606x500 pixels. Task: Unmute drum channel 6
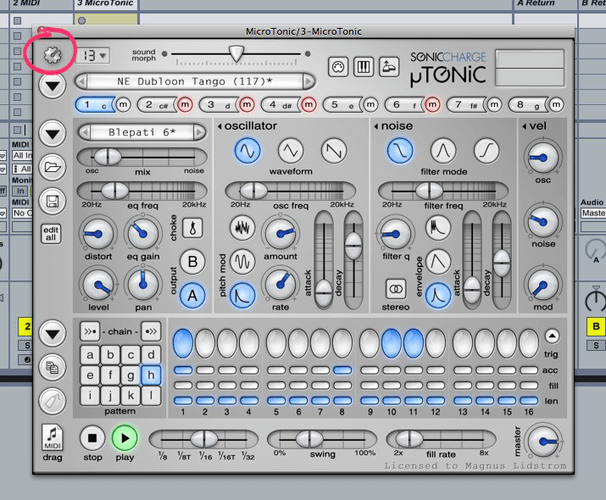(x=432, y=104)
